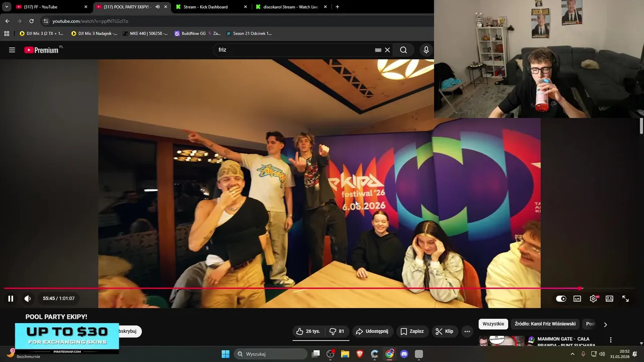Switch to (317) FF - YouTube tab
The width and height of the screenshot is (644, 362).
[x=50, y=7]
